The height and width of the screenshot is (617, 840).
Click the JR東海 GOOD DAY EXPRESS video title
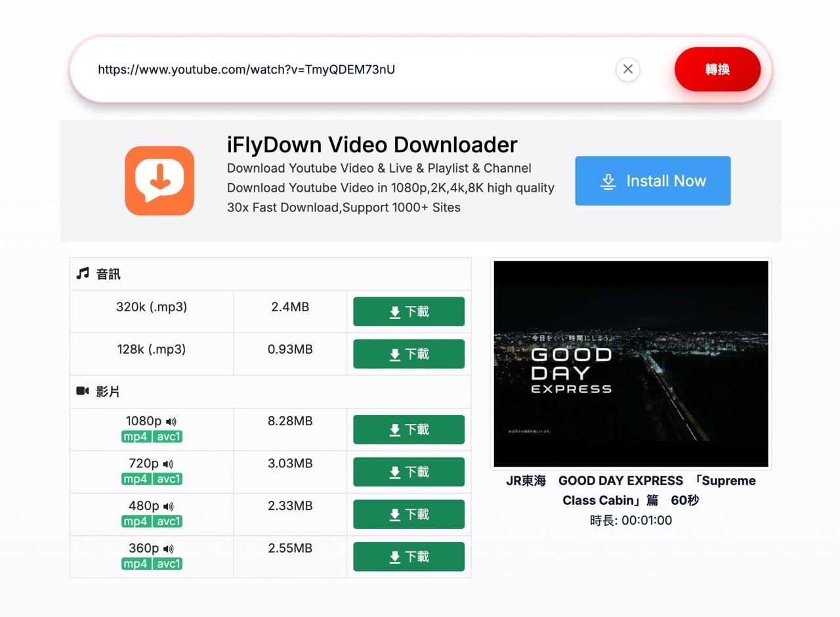tap(631, 490)
